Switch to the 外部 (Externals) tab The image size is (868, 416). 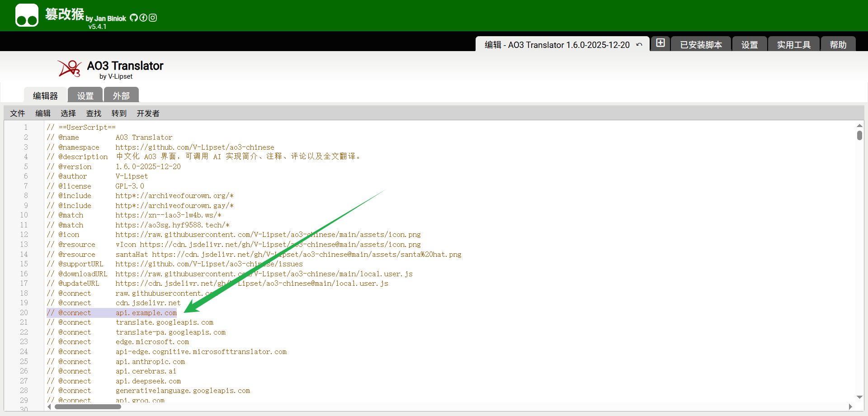pyautogui.click(x=121, y=95)
